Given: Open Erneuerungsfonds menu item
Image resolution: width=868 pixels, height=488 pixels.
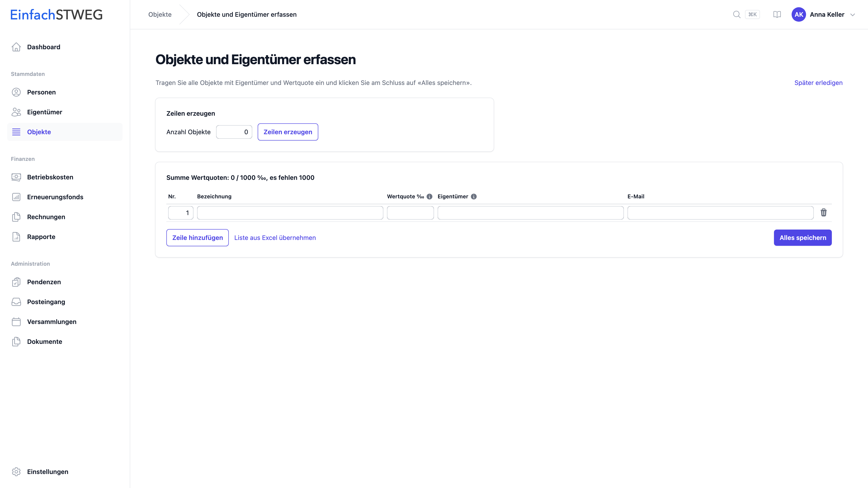Looking at the screenshot, I should (x=65, y=197).
